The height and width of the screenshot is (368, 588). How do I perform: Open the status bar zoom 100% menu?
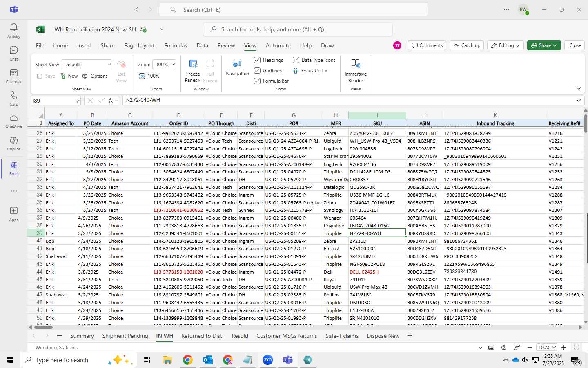point(547,347)
